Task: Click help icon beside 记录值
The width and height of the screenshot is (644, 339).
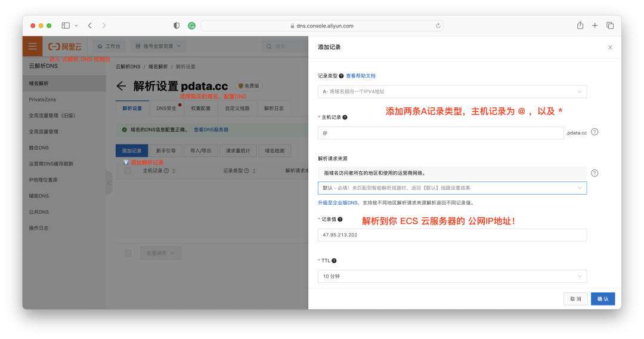Action: (x=340, y=220)
